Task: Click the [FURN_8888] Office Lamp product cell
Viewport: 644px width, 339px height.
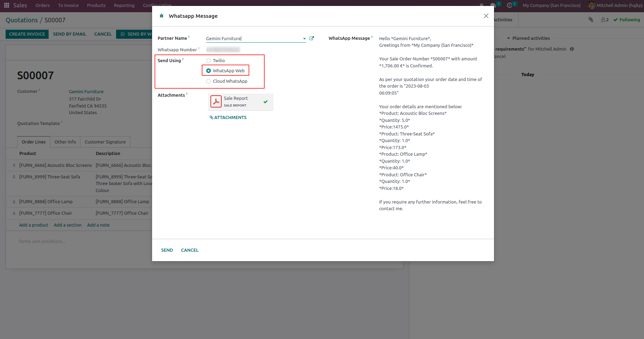Action: [46, 202]
